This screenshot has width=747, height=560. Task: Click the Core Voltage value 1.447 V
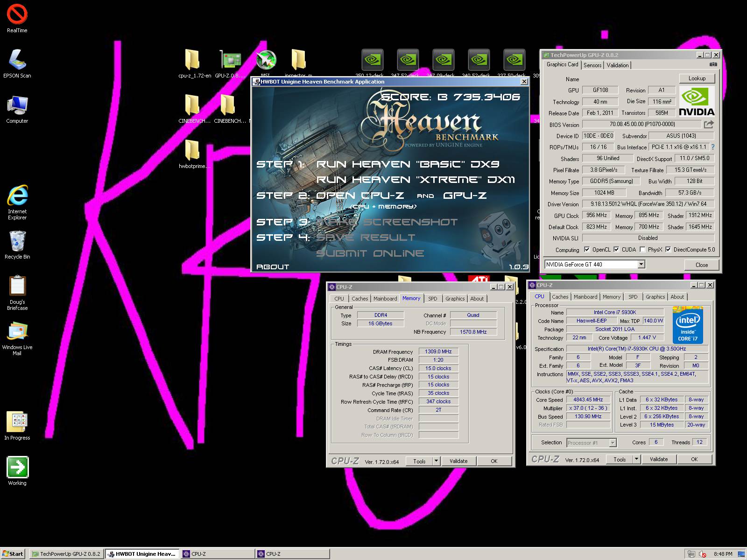click(x=647, y=337)
